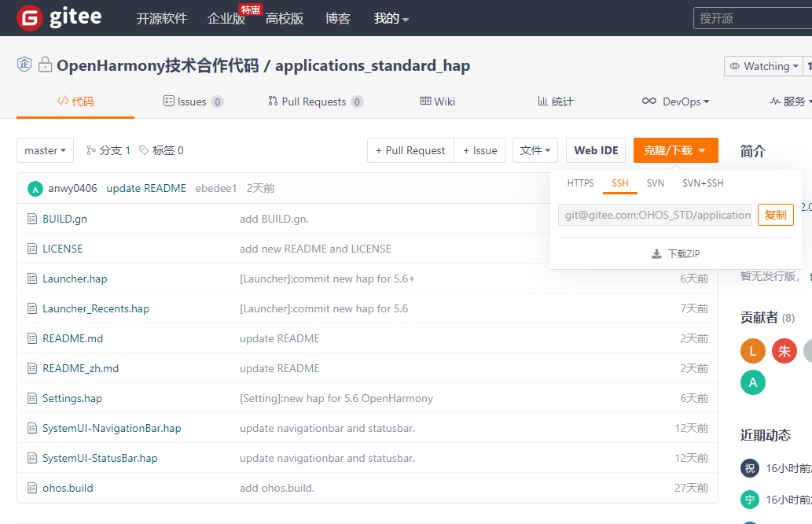Click the orange 'L' contributor avatar

[752, 351]
